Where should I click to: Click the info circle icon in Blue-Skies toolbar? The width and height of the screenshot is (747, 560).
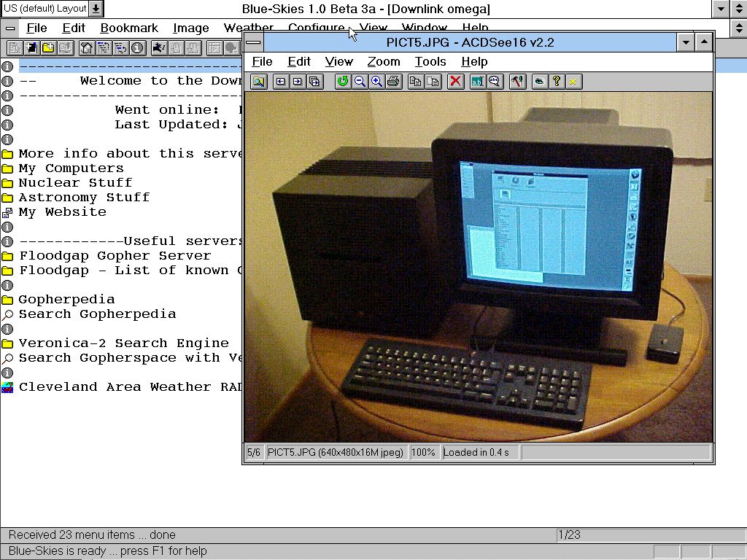tap(137, 48)
